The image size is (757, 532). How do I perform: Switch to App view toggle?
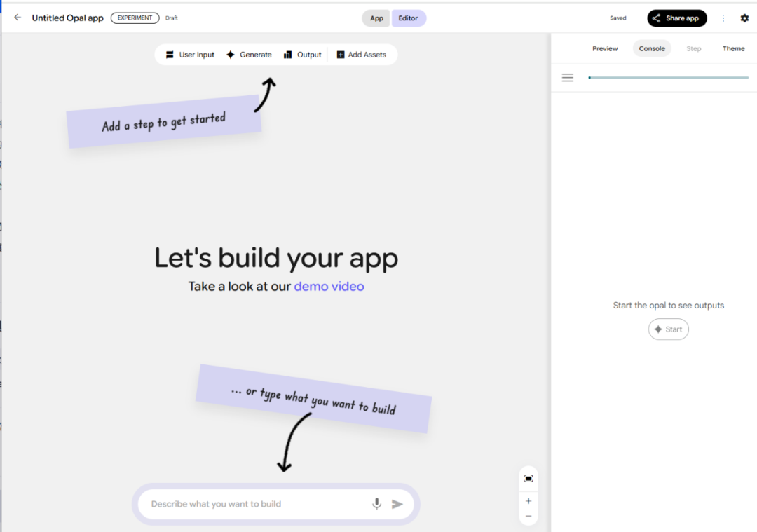pos(376,18)
